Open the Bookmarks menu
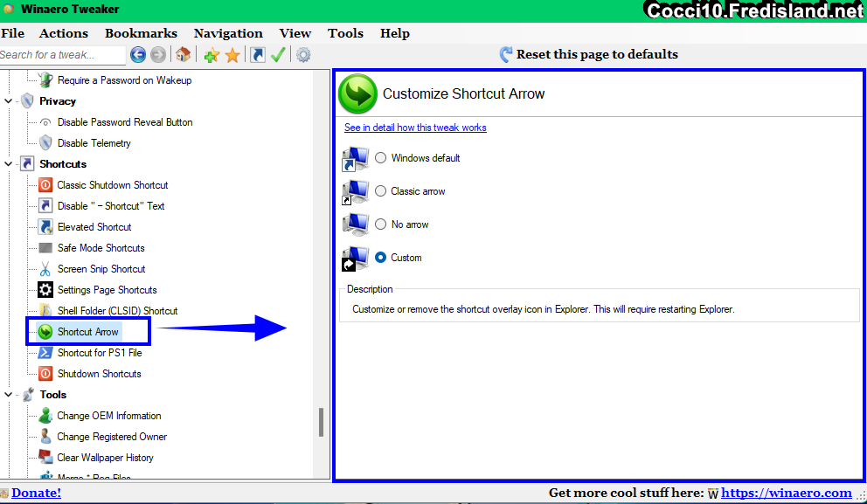This screenshot has width=867, height=504. (141, 33)
